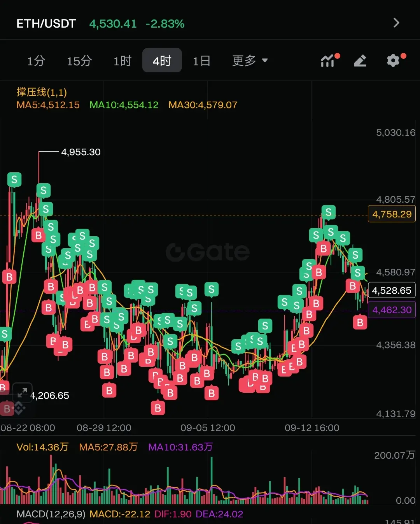Switch to the 1时 timeframe
The width and height of the screenshot is (420, 524).
[122, 61]
